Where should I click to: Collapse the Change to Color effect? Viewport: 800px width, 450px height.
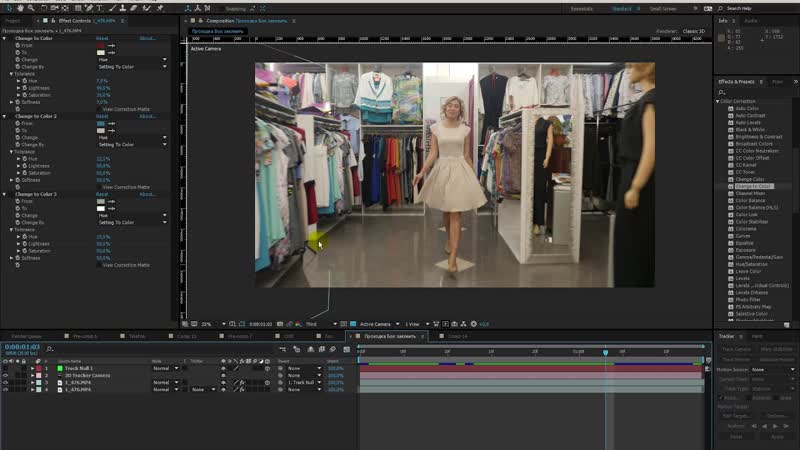click(x=5, y=38)
